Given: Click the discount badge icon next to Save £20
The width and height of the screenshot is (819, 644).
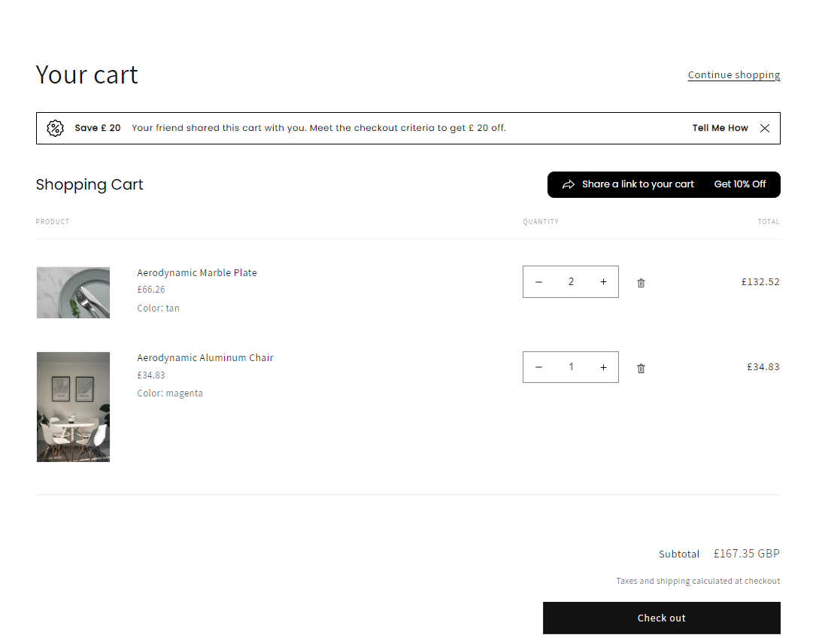Looking at the screenshot, I should pos(55,128).
